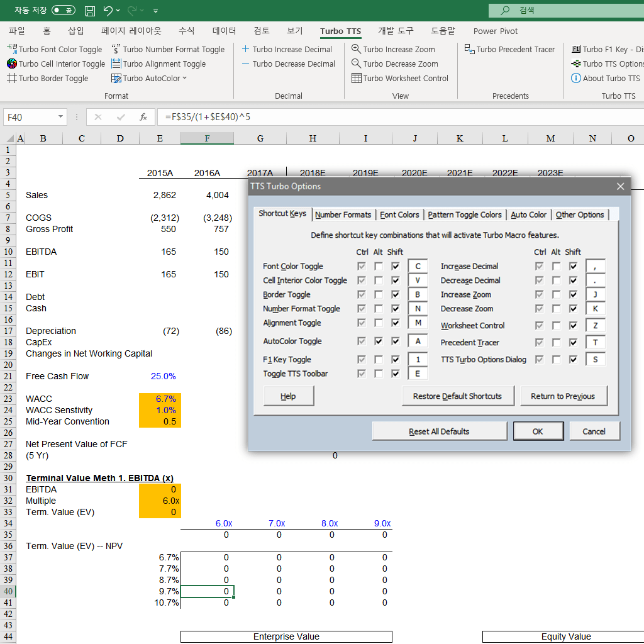This screenshot has height=644, width=644.
Task: Click the Save icon in title bar
Action: point(89,11)
